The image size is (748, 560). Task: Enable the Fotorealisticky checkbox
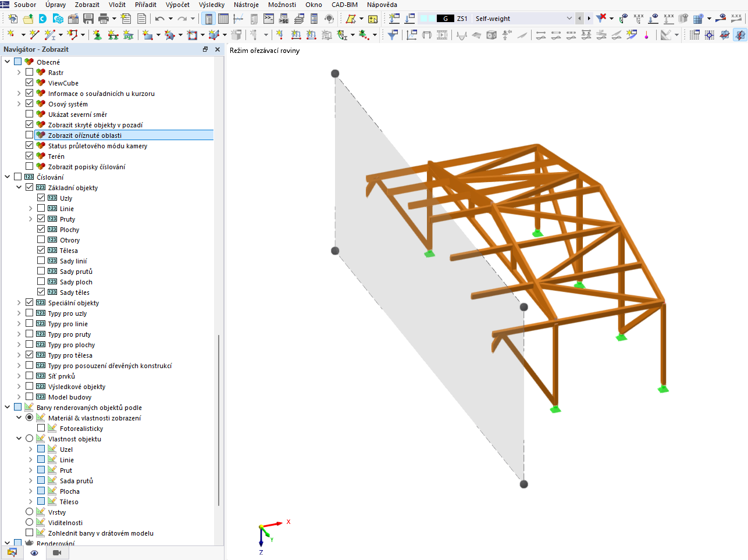[41, 428]
